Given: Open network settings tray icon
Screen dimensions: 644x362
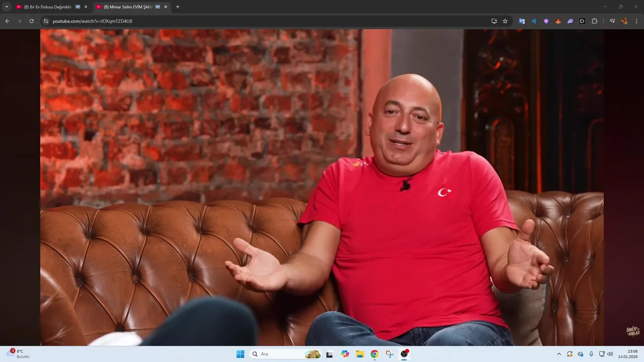Looking at the screenshot, I should point(602,354).
